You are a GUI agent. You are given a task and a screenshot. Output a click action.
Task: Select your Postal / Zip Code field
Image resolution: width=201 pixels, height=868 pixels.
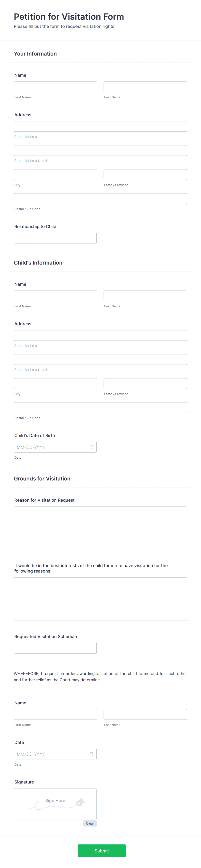coord(100,198)
